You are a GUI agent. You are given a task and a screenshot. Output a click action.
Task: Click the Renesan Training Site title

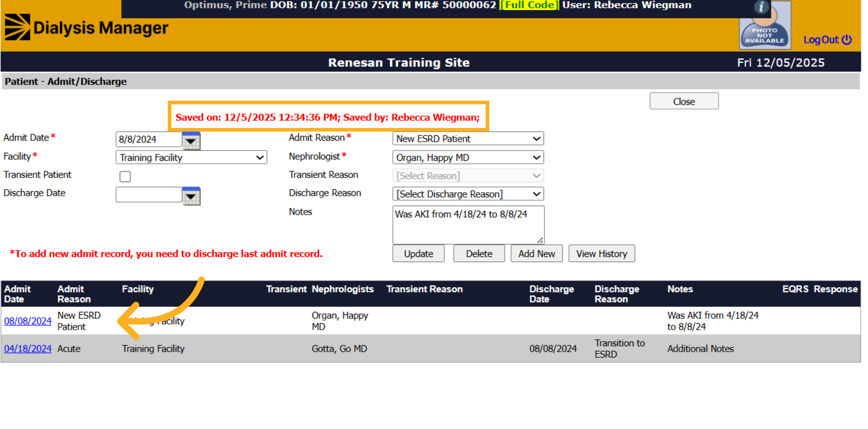[399, 63]
